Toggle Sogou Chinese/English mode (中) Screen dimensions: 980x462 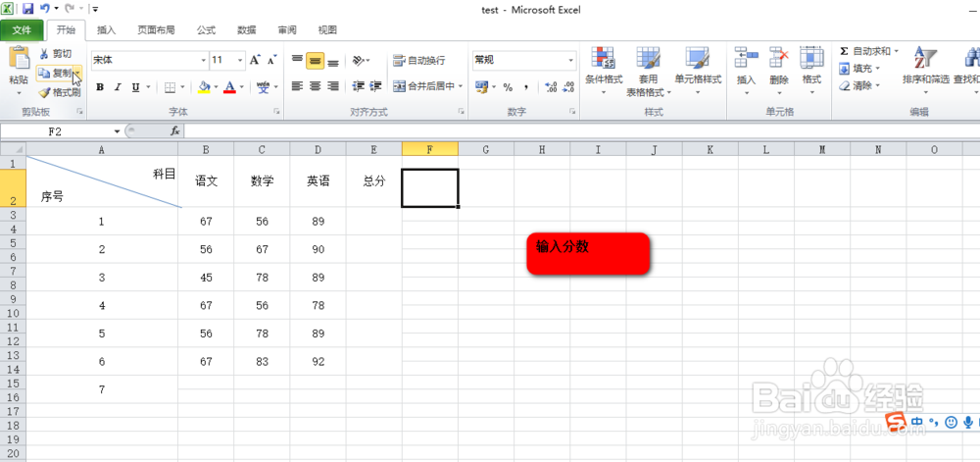(917, 422)
